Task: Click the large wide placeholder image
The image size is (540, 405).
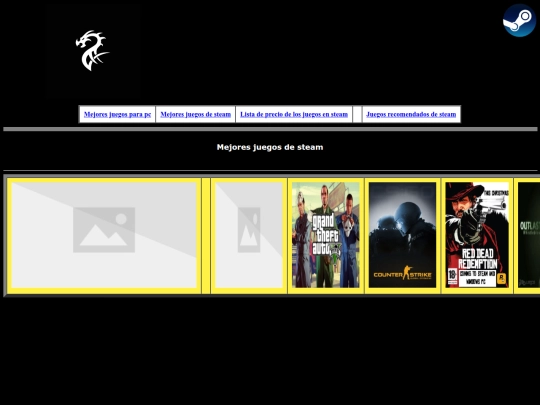Action: [104, 235]
